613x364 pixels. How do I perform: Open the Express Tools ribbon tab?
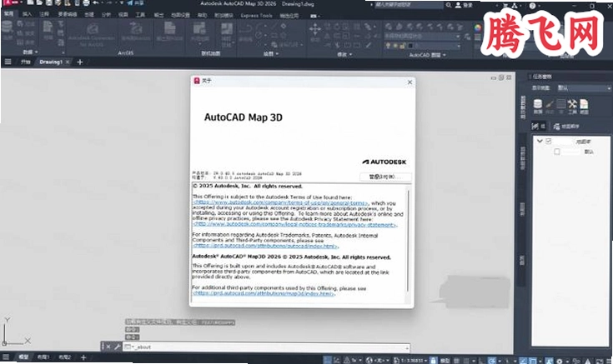coord(256,16)
